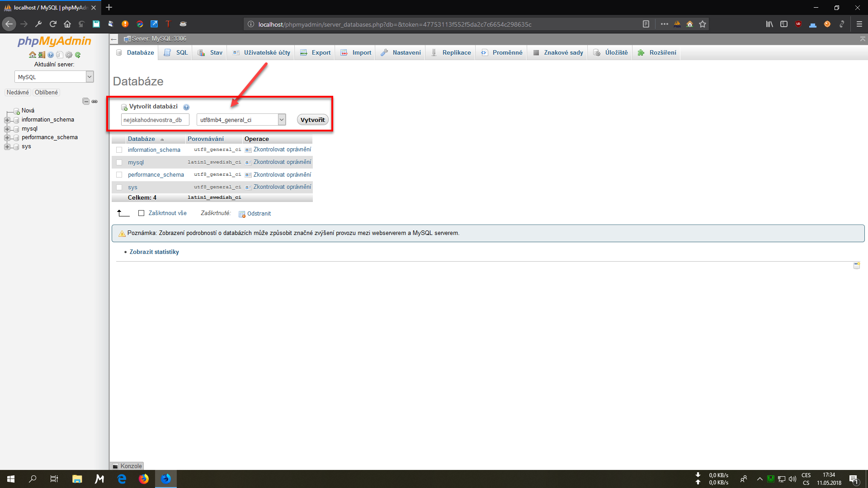Reload navigation panel with green refresh icon
This screenshot has height=488, width=868.
click(x=78, y=55)
